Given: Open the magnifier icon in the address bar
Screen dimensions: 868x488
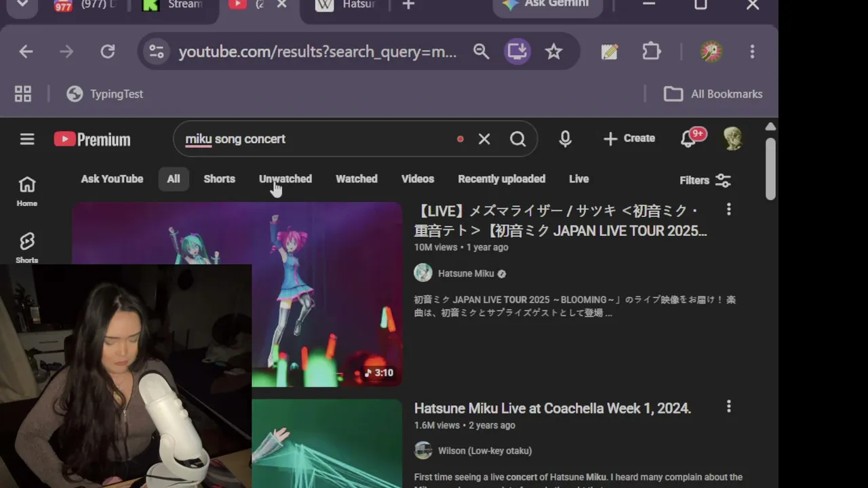Looking at the screenshot, I should tap(481, 52).
